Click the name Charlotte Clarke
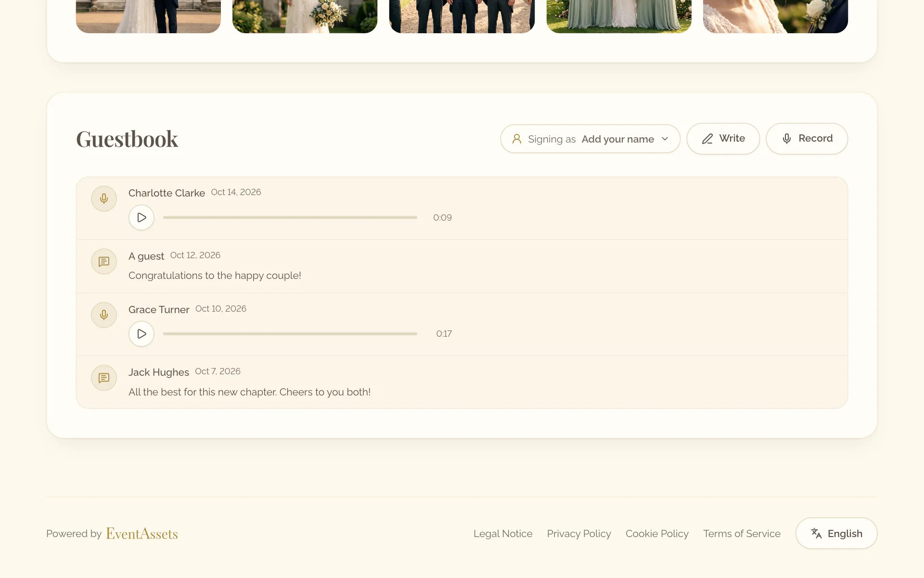 click(x=167, y=193)
